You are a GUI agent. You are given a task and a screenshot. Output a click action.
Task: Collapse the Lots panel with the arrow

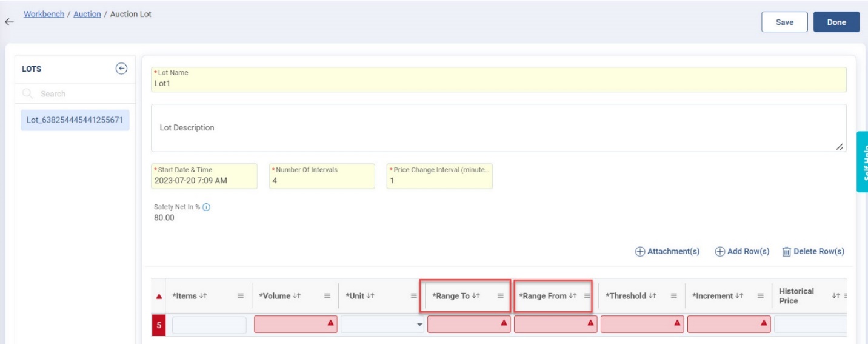(121, 69)
